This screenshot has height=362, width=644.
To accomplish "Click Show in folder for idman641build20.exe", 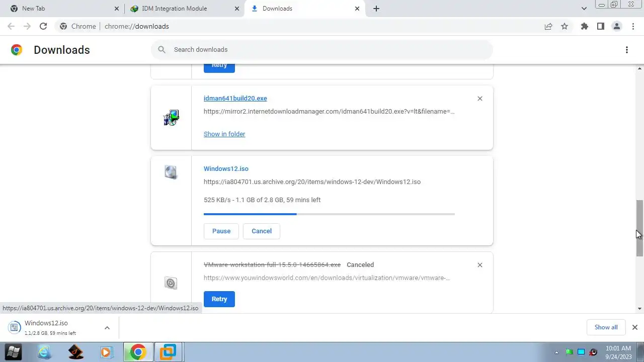I will point(224,134).
